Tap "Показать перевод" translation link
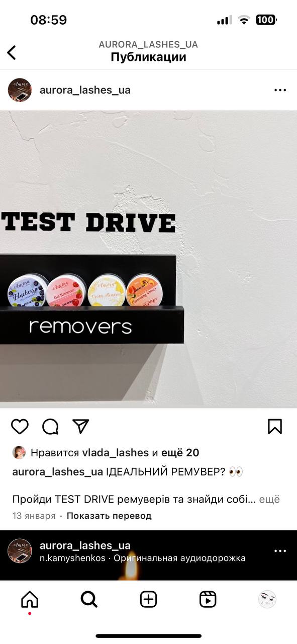 tap(109, 516)
